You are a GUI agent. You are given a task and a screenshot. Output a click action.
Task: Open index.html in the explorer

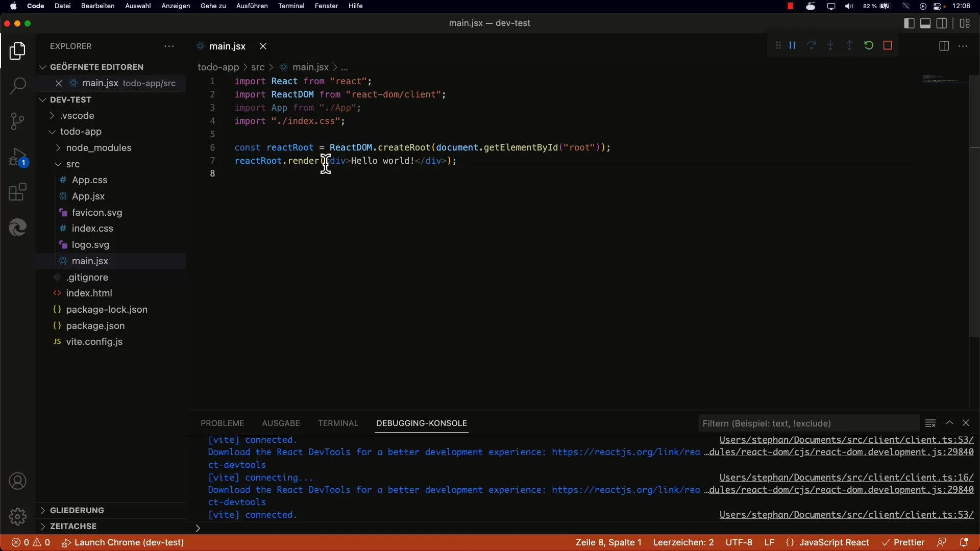(89, 293)
